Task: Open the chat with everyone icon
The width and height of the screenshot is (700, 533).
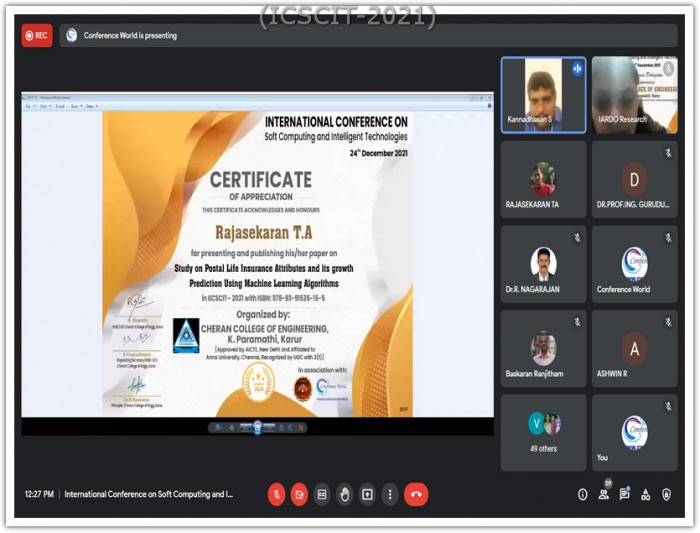Action: pyautogui.click(x=624, y=494)
